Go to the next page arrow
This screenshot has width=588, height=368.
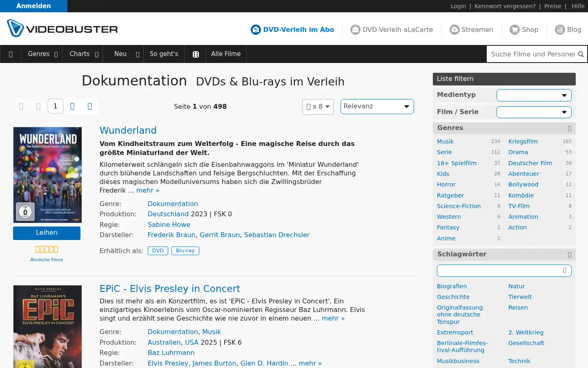click(72, 106)
